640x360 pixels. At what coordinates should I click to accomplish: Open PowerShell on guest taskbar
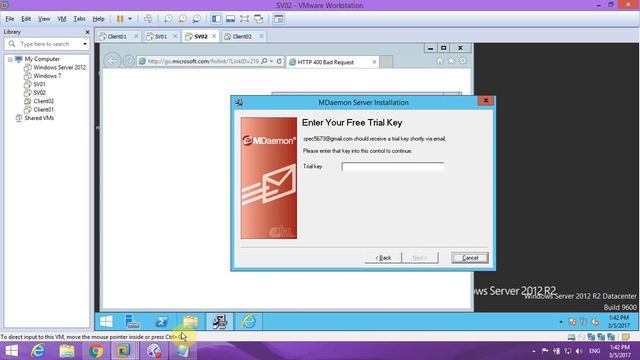tap(162, 322)
